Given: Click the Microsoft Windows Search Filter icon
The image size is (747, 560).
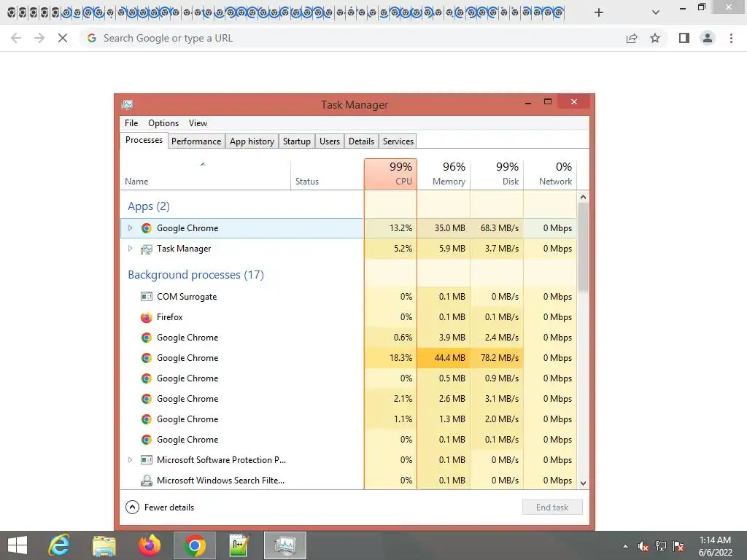Looking at the screenshot, I should coord(146,481).
